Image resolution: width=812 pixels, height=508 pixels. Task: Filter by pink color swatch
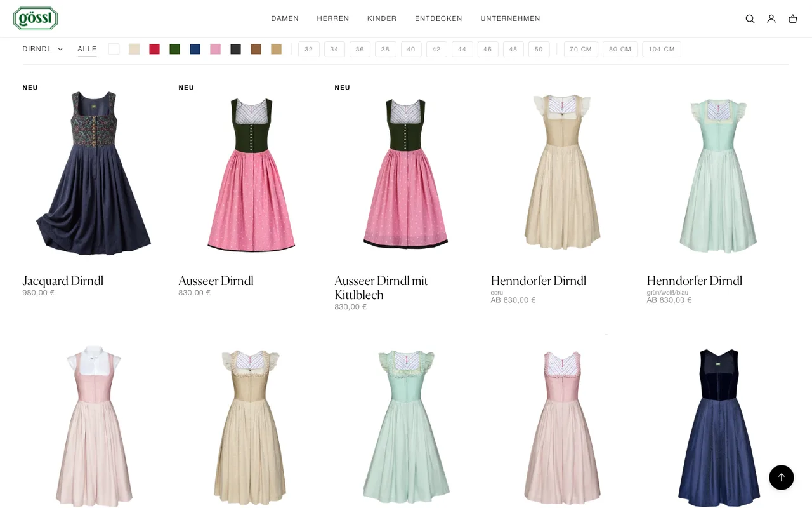[x=215, y=49]
